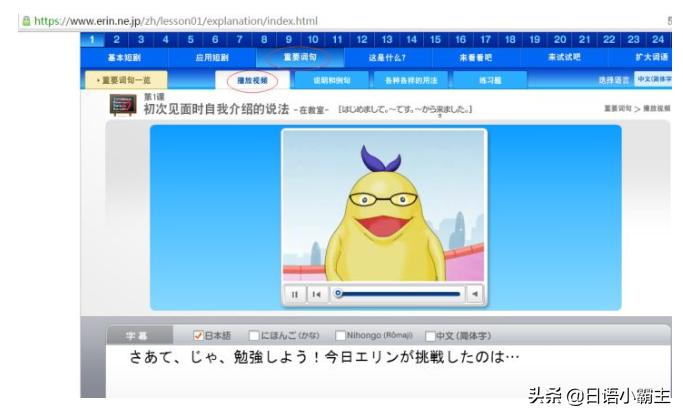Go to lesson 7
Screen dimensions: 683x417
click(239, 40)
